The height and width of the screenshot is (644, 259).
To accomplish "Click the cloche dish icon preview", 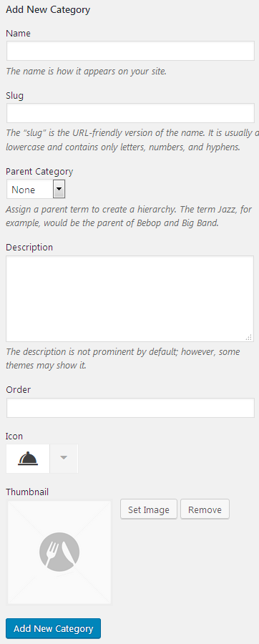I will click(28, 459).
